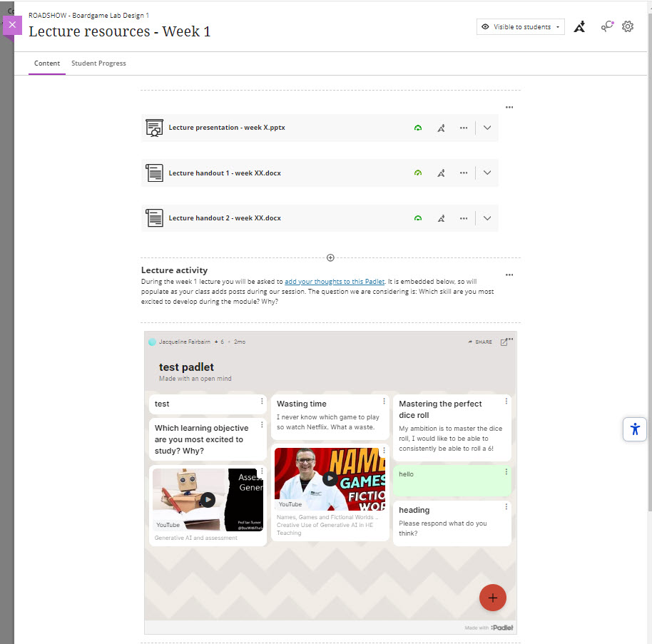Open the course settings gear icon
The height and width of the screenshot is (644, 652).
point(627,26)
